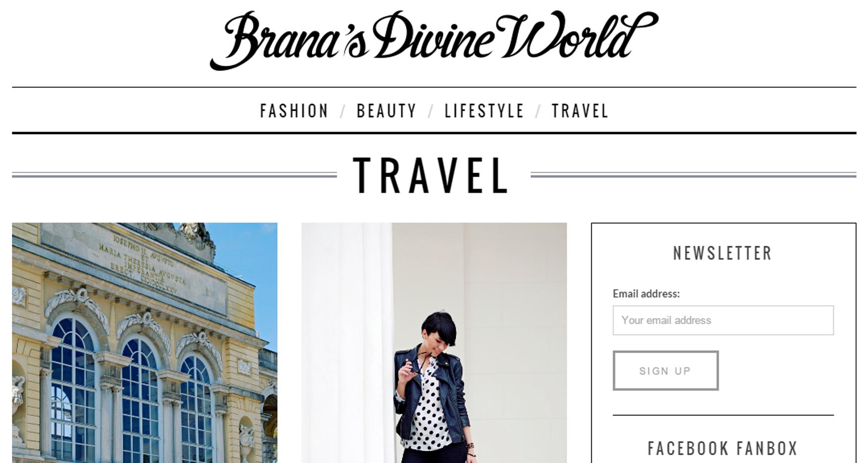Viewport: 868px width, 463px height.
Task: Click the SIGN UP button
Action: 666,370
